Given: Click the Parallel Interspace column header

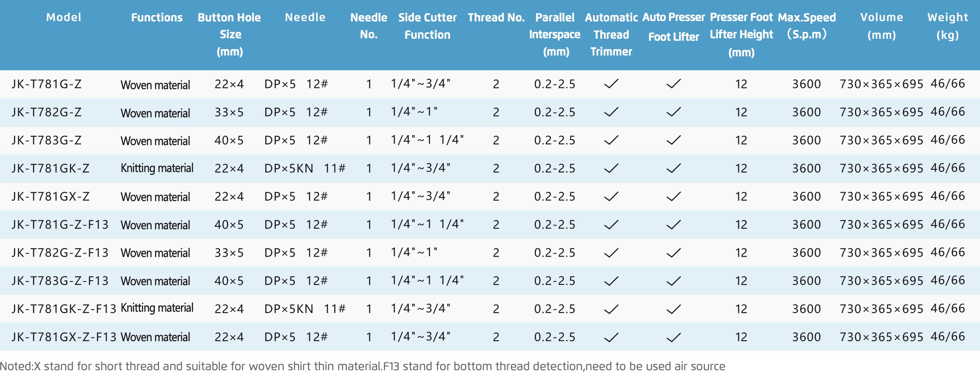Looking at the screenshot, I should click(x=555, y=34).
